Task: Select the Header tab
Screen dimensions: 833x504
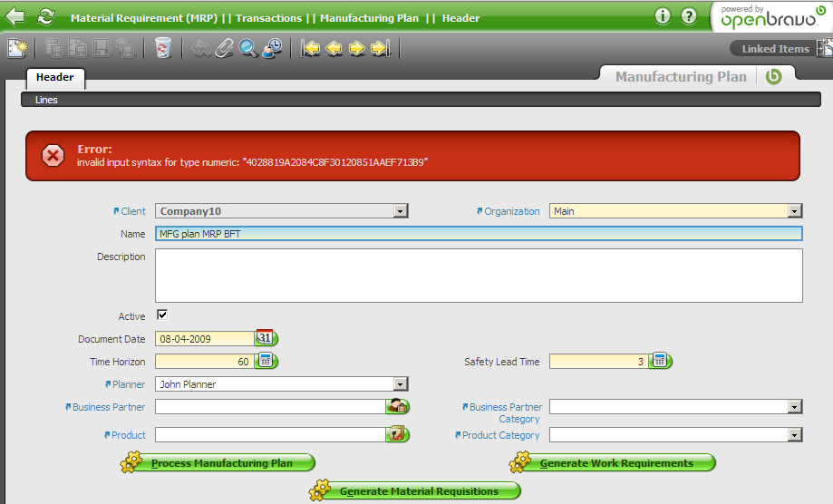Action: point(55,78)
